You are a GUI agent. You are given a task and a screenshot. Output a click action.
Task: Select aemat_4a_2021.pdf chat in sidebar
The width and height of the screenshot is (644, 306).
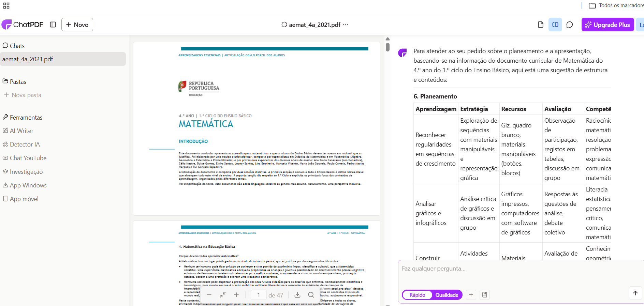tap(63, 59)
